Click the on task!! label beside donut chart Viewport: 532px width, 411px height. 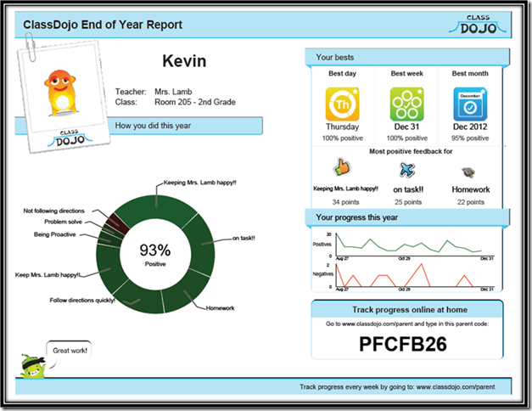244,238
